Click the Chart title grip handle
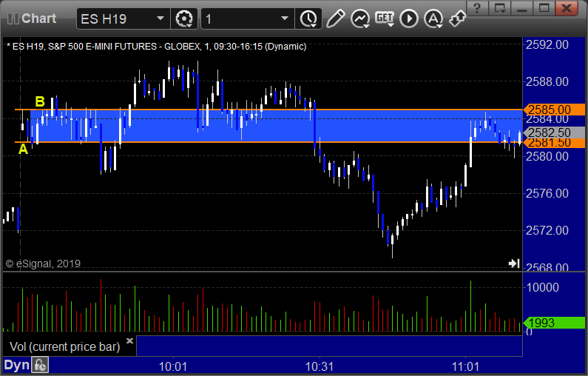Screen dimensions: 588x376 13,19
